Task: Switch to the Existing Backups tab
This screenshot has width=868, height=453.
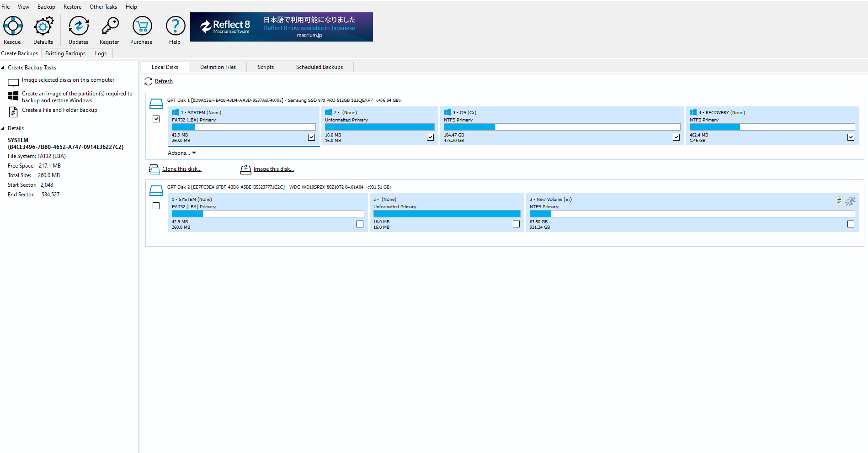Action: coord(65,53)
